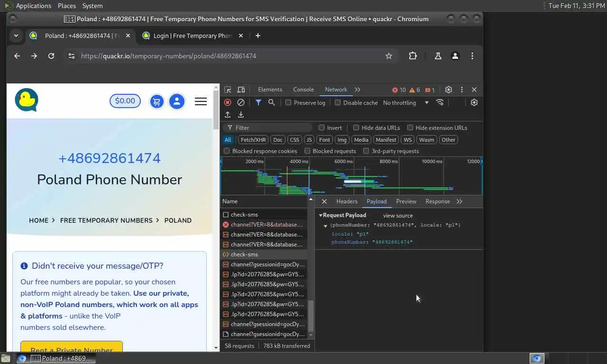Screen dimensions: 607x364
Task: Open the Preview tab of request
Action: pyautogui.click(x=406, y=201)
